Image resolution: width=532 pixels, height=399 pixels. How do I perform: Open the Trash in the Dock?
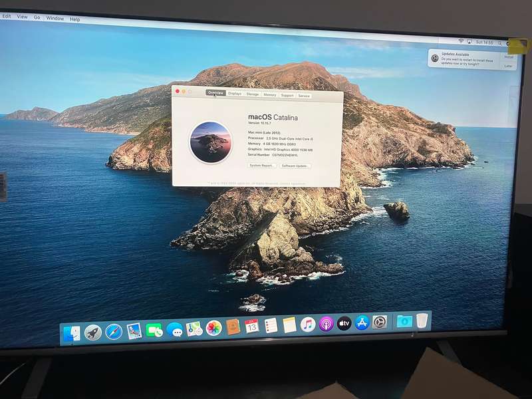[x=422, y=321]
